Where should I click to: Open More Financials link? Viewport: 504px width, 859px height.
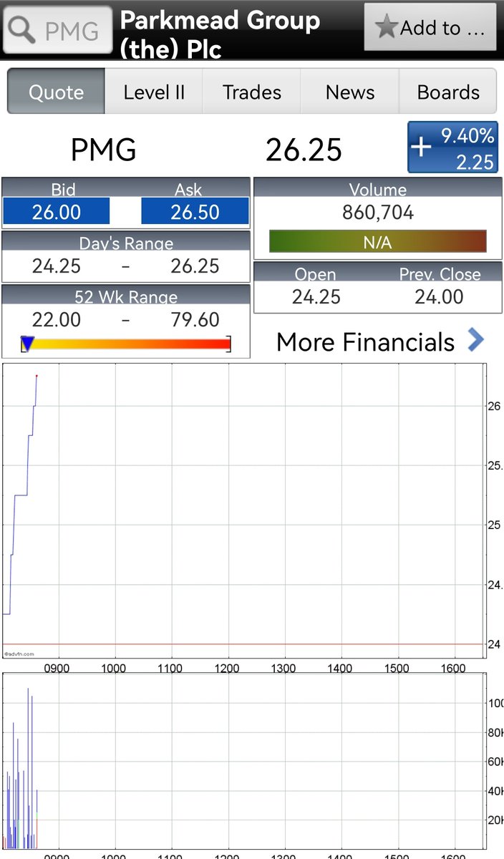click(365, 342)
